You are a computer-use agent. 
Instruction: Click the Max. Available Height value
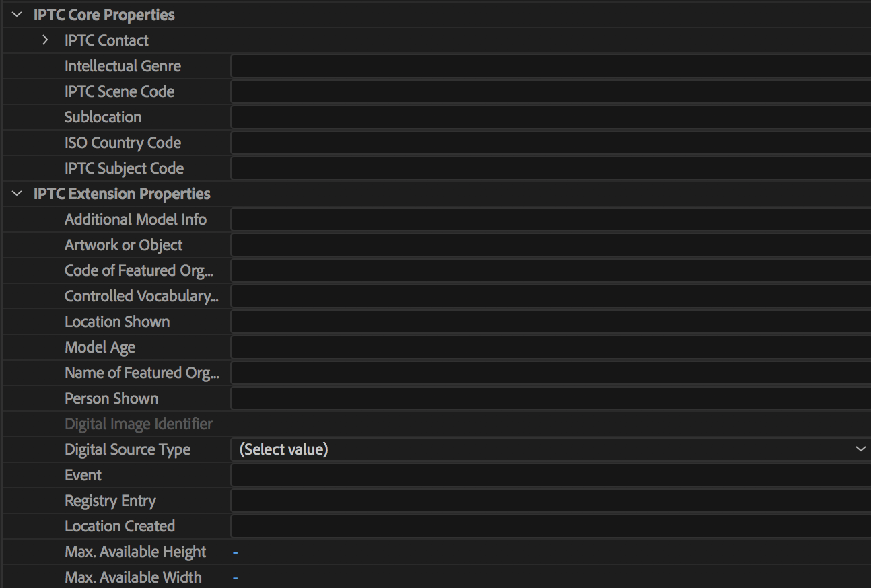pyautogui.click(x=235, y=551)
